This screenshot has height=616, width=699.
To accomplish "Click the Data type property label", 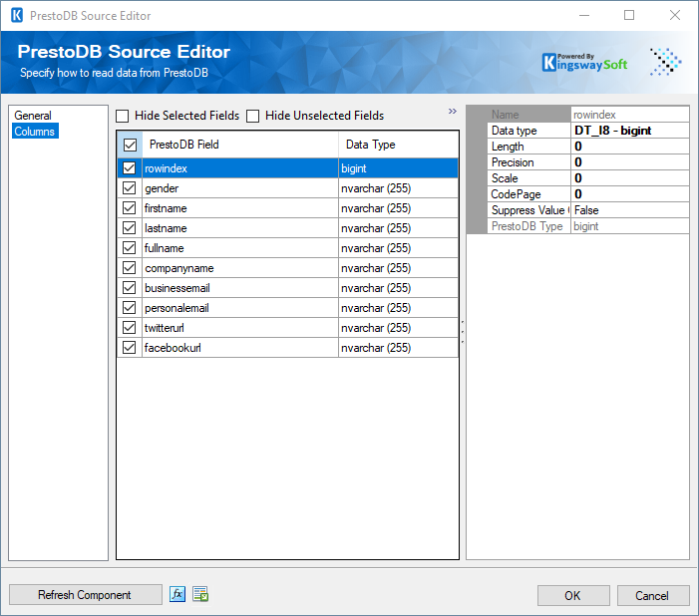I will coord(528,131).
